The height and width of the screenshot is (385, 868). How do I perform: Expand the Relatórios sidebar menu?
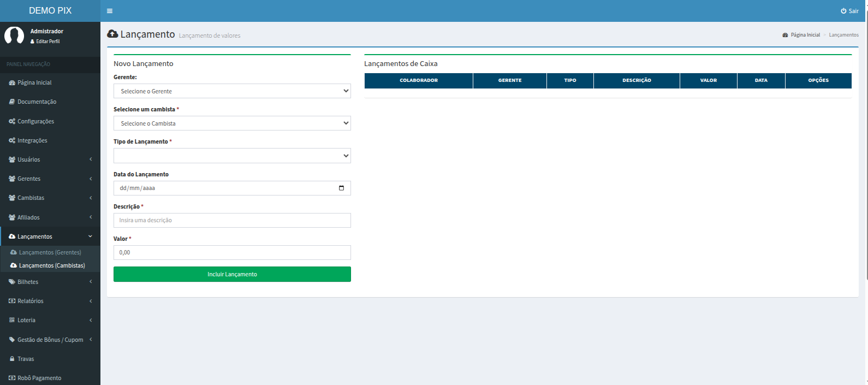click(49, 301)
